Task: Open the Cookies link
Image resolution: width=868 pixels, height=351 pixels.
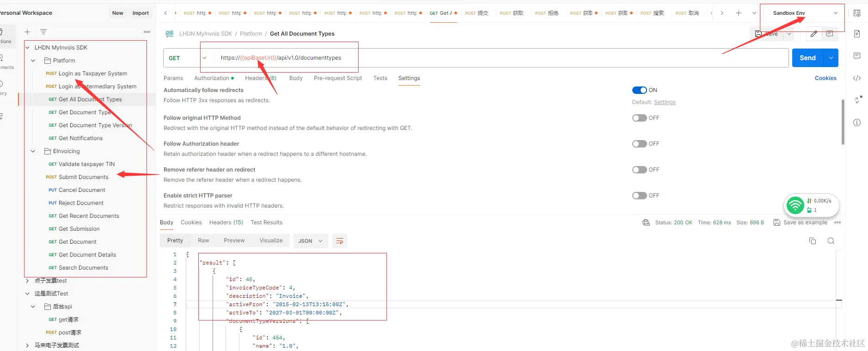Action: point(825,78)
